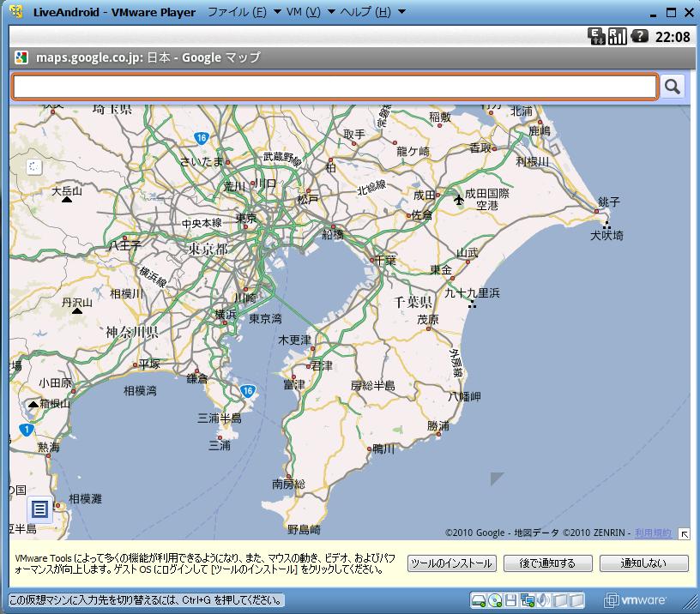This screenshot has height=614, width=700.
Task: Click the my-location button on map
Action: [34, 167]
